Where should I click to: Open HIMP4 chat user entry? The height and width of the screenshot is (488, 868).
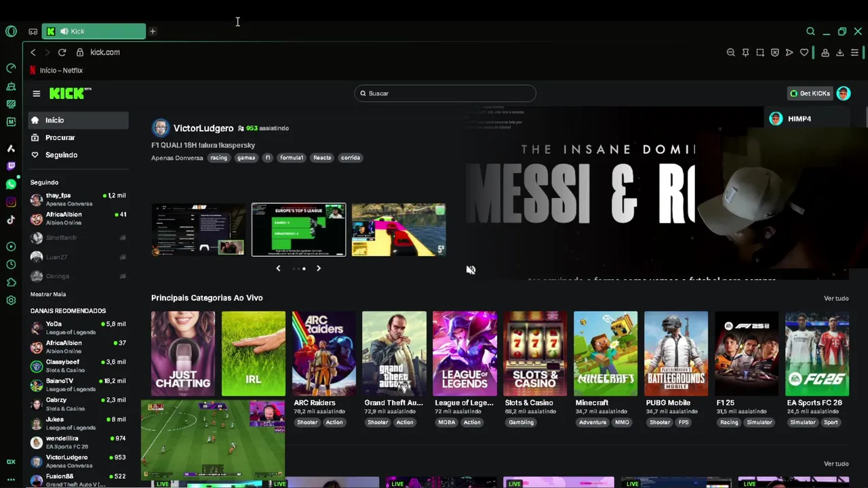tap(807, 119)
